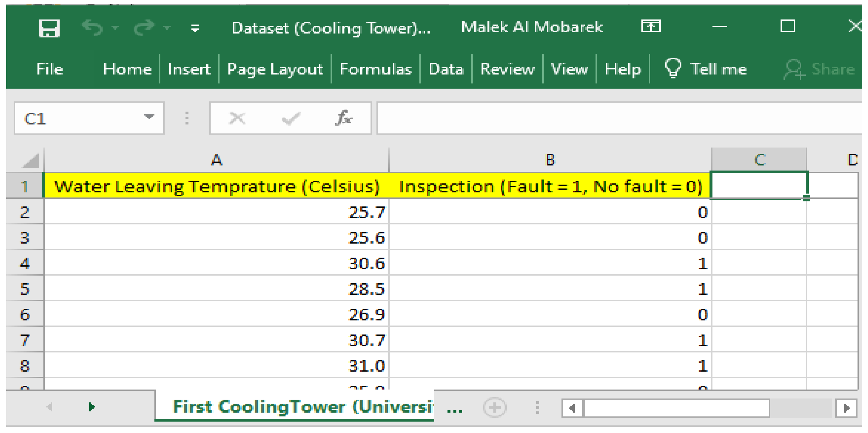
Task: Add a new sheet with plus icon
Action: pyautogui.click(x=494, y=407)
